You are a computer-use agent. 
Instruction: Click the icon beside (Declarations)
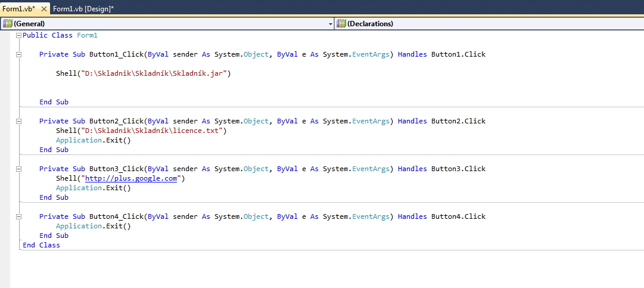tap(341, 24)
